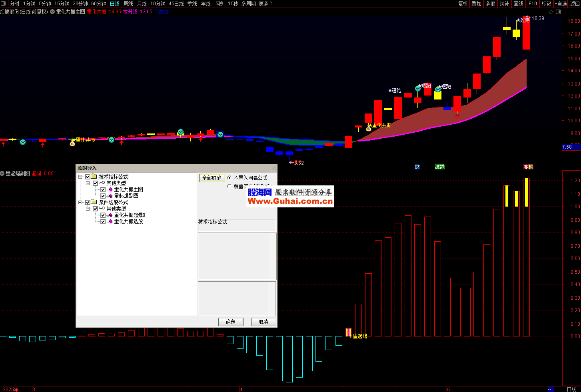The width and height of the screenshot is (581, 392).
Task: Click the month 4 marker on timeline
Action: coord(241,389)
